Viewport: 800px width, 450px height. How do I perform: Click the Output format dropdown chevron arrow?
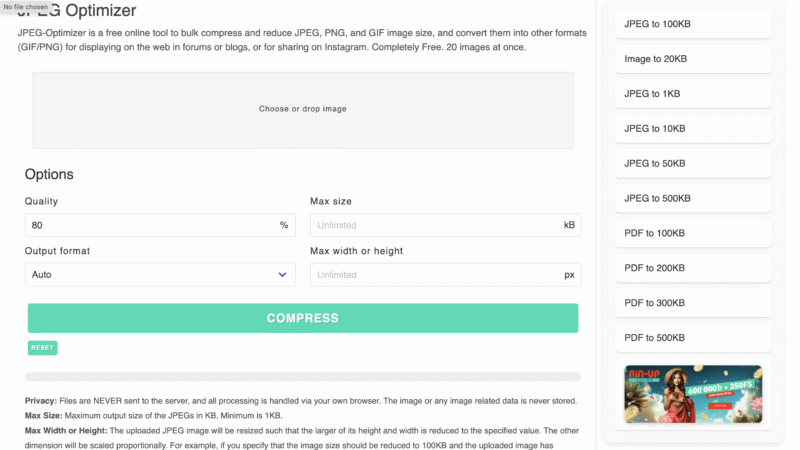(282, 274)
